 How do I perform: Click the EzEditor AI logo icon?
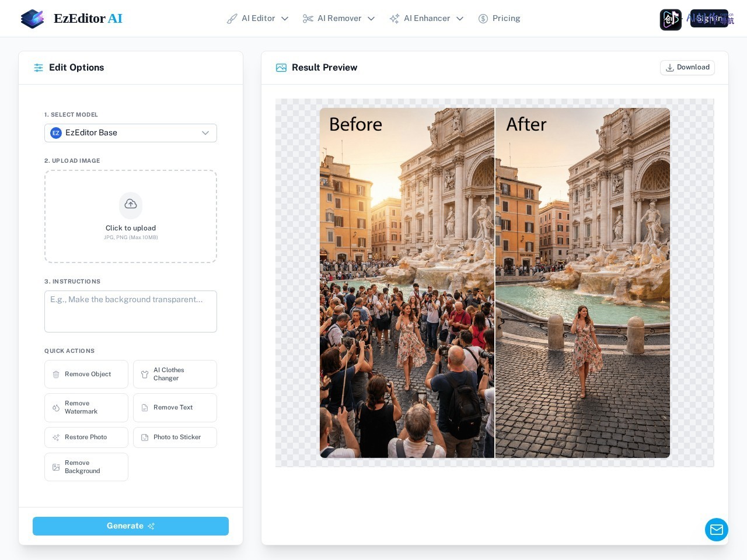(x=32, y=19)
